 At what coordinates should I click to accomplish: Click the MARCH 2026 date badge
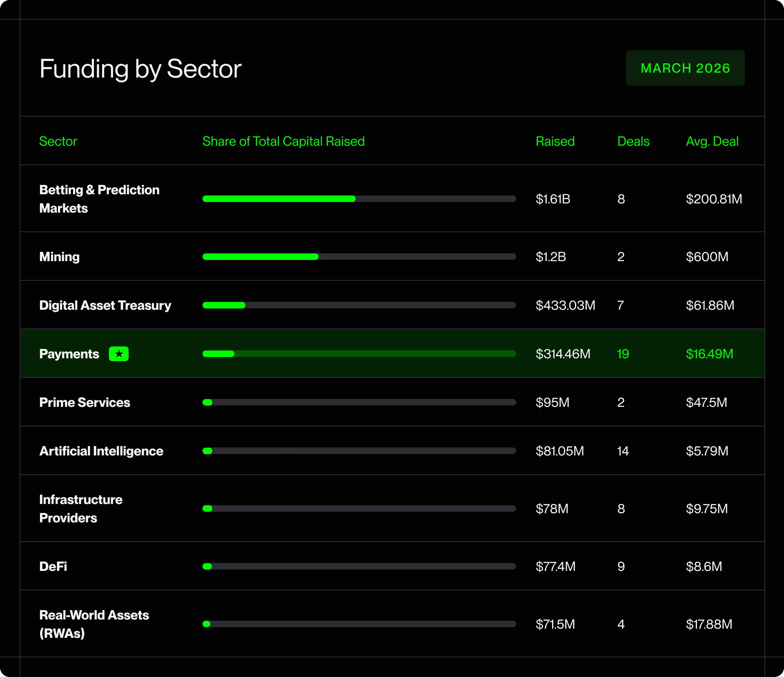coord(685,68)
